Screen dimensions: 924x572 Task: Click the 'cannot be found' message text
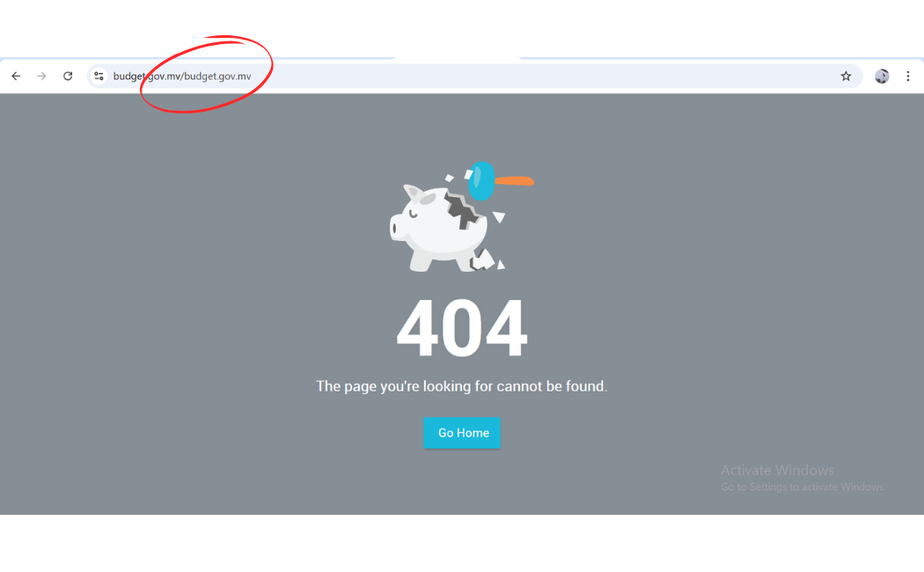(551, 386)
